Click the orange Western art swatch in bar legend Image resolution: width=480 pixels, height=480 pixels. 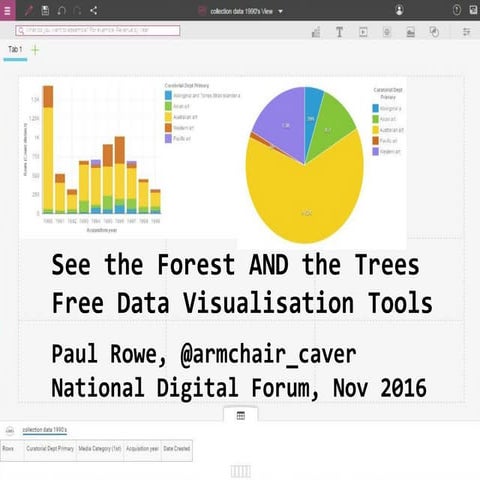168,128
